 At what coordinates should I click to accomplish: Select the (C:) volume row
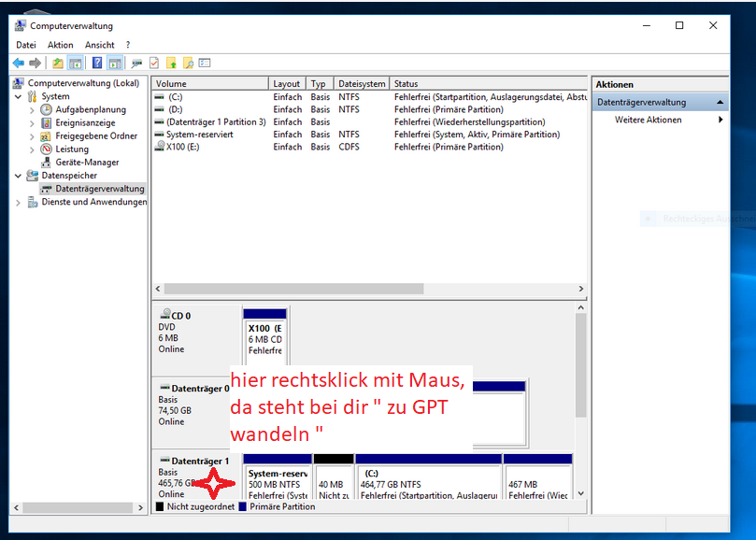point(369,97)
